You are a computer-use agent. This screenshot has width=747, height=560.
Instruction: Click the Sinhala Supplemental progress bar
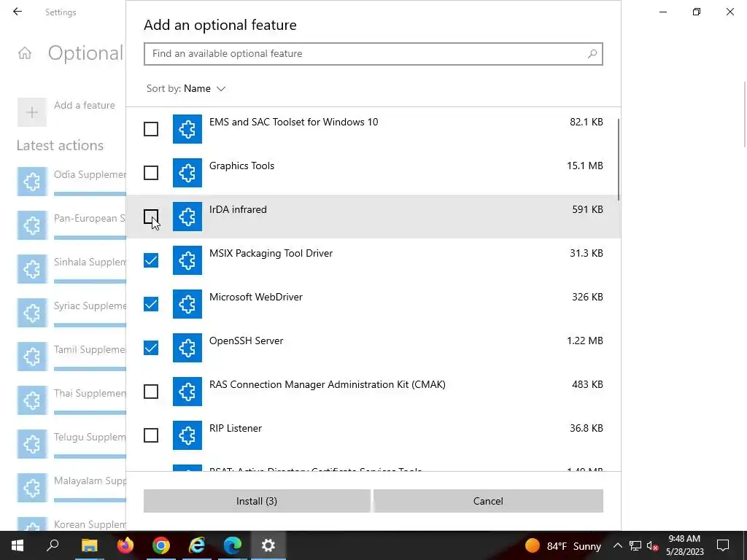point(90,281)
